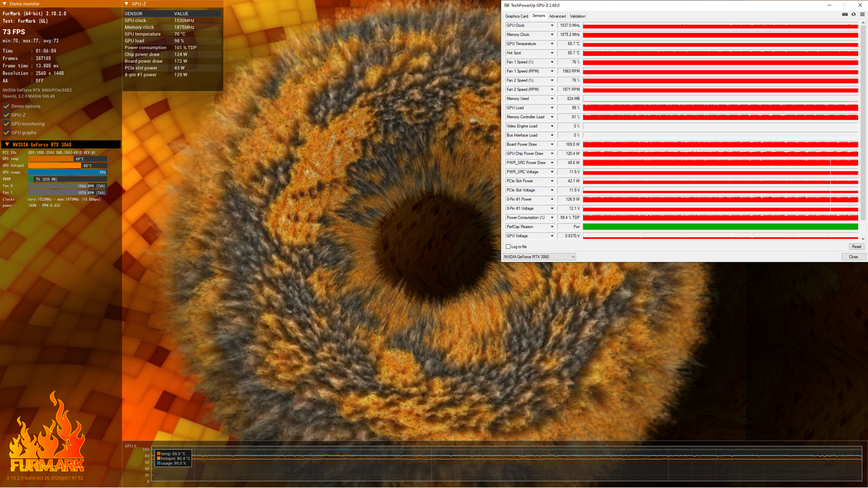Click the GPU hotspot 80°C bar
Screen dimensions: 868x488
[67, 166]
